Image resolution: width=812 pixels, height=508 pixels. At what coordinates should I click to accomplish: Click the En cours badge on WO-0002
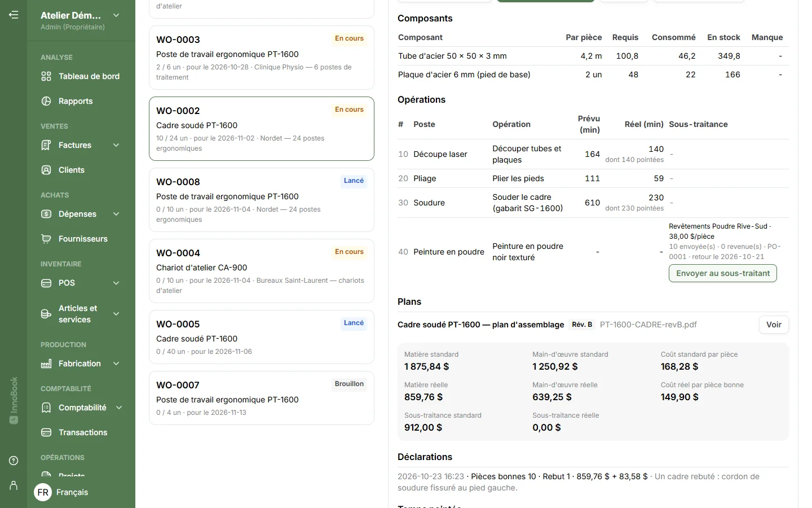pos(349,110)
